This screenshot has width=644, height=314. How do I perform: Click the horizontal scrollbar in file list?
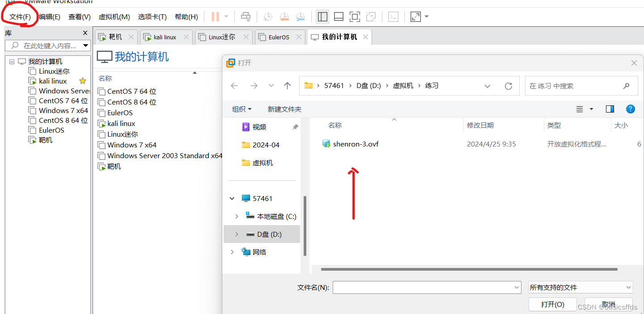(x=469, y=269)
